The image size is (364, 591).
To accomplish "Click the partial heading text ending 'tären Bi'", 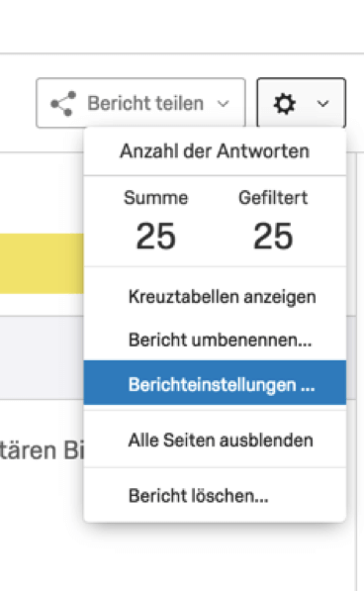I will (x=42, y=450).
